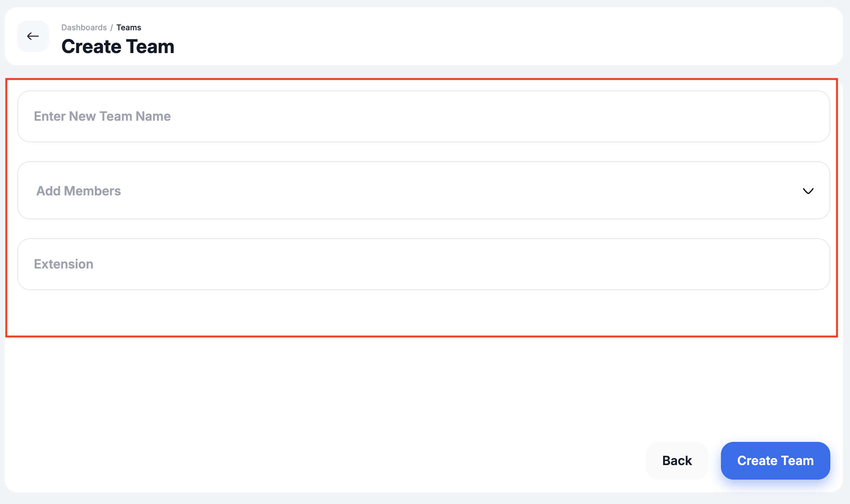This screenshot has height=504, width=850.
Task: Open the Dashboards breadcrumb link
Action: (x=84, y=28)
